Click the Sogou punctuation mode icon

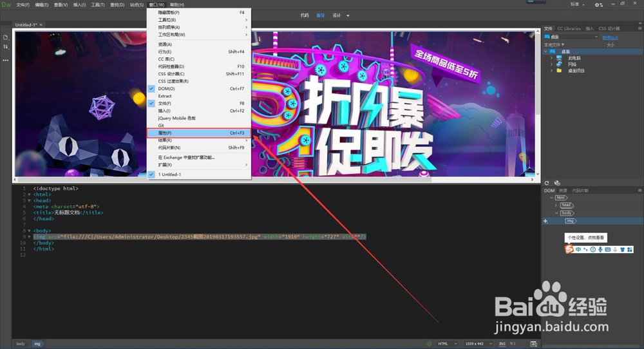tap(585, 249)
